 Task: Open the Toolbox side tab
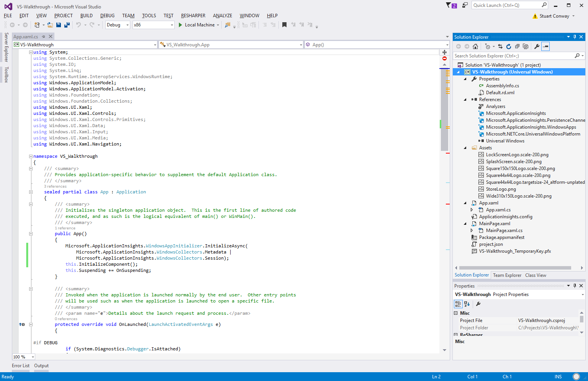coord(6,75)
